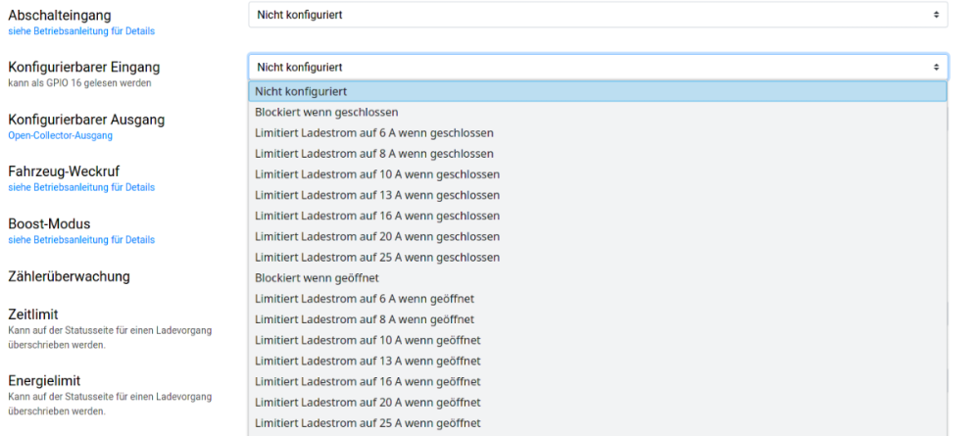The width and height of the screenshot is (980, 436).
Task: Pick limit 16 A wenn geschlossen
Action: point(376,216)
